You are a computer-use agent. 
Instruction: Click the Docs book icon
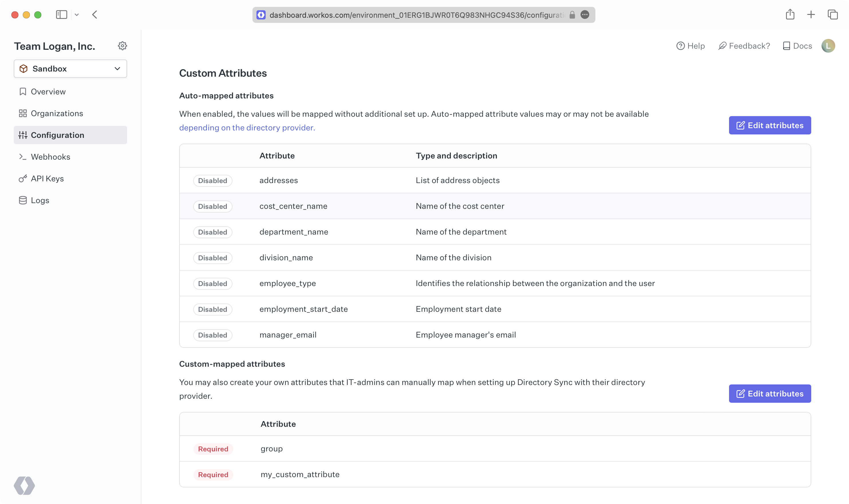pyautogui.click(x=787, y=45)
